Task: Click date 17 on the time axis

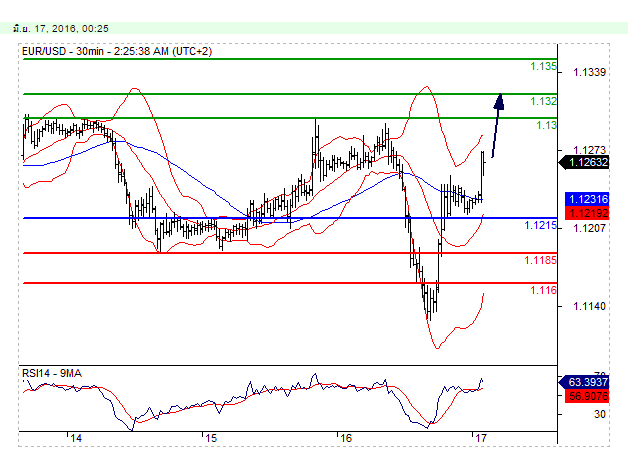Action: pos(481,438)
